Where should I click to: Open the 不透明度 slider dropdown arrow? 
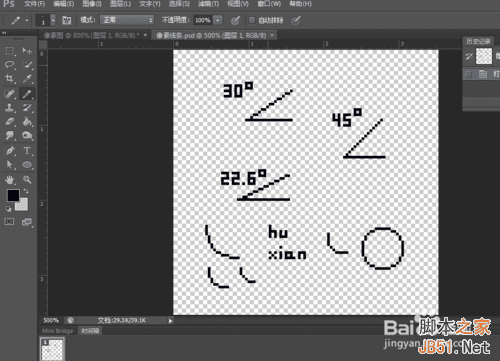pos(218,20)
